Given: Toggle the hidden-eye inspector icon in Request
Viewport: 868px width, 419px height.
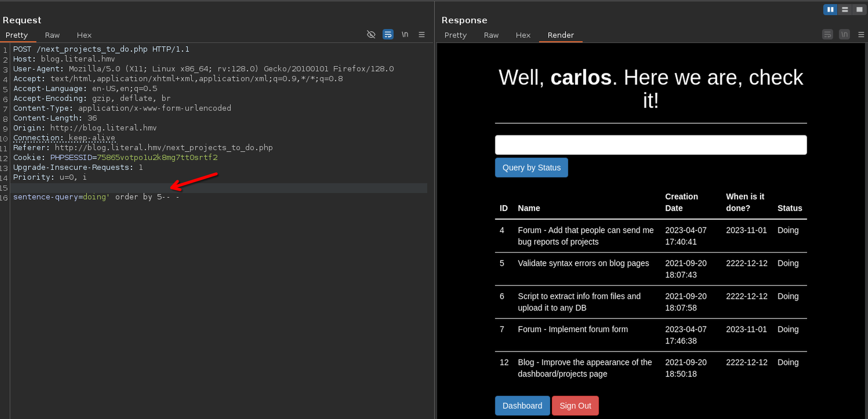Looking at the screenshot, I should point(371,34).
